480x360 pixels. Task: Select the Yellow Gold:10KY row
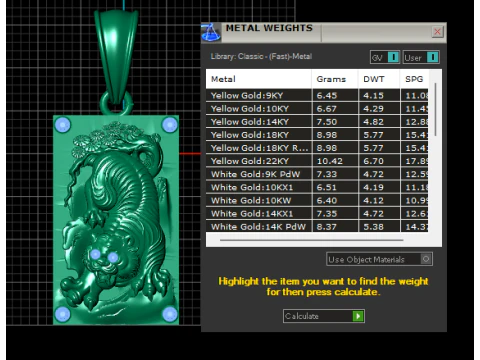(317, 109)
